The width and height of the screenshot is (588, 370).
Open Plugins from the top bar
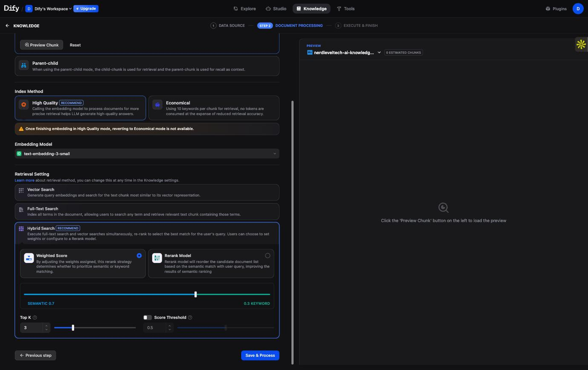[556, 9]
